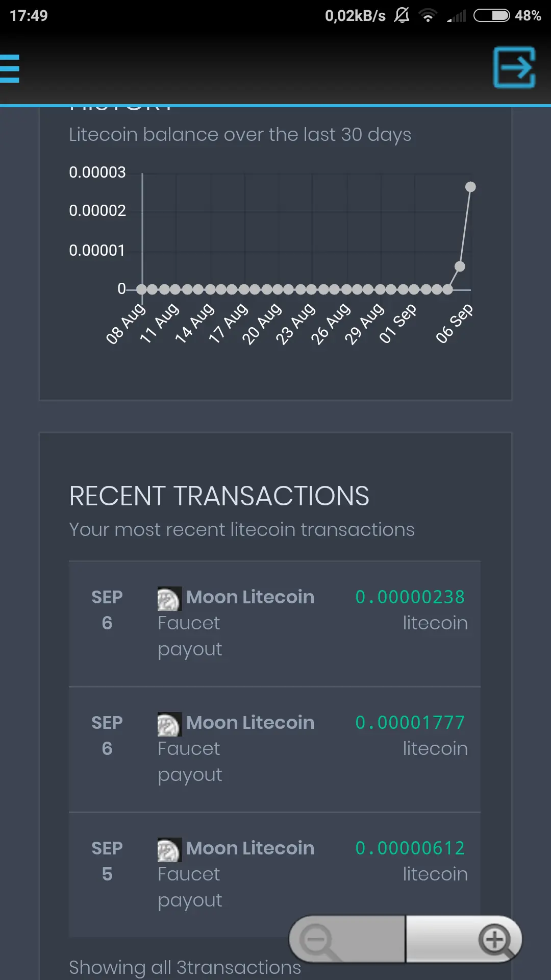Click the highest data point on balance chart
The image size is (551, 980).
pyautogui.click(x=470, y=187)
